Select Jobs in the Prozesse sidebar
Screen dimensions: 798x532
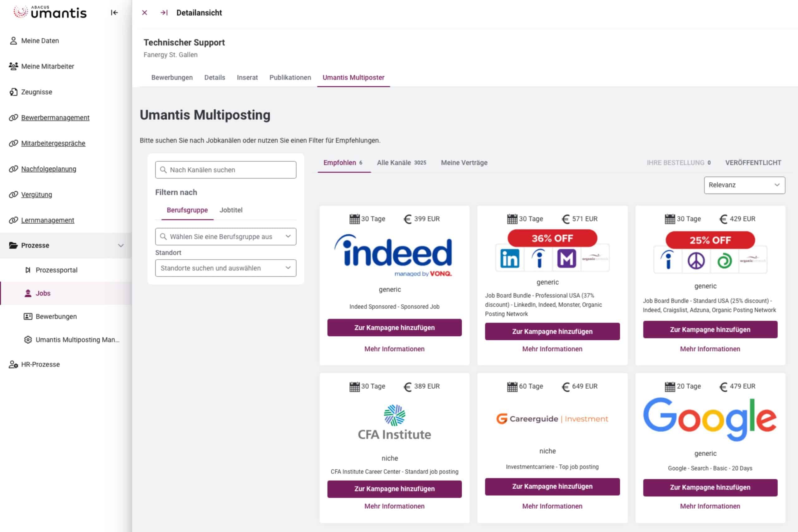coord(43,293)
